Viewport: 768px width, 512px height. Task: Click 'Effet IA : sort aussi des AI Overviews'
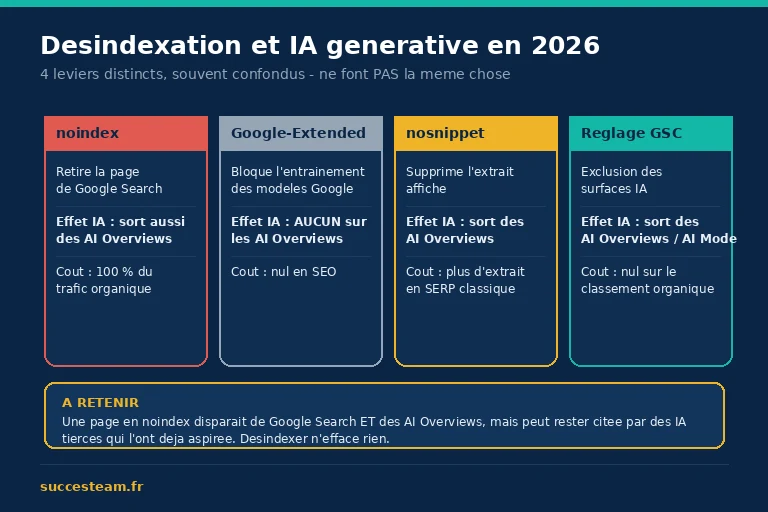click(120, 230)
